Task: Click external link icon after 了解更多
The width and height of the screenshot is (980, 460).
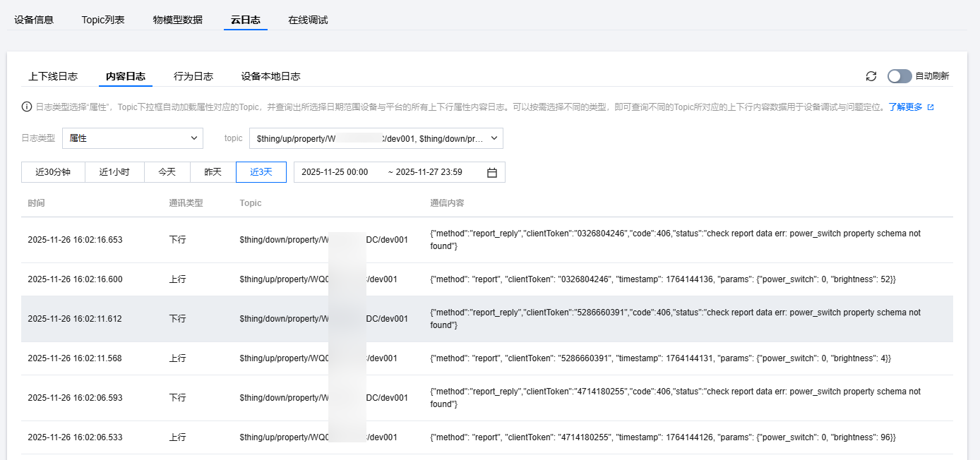Action: [931, 107]
